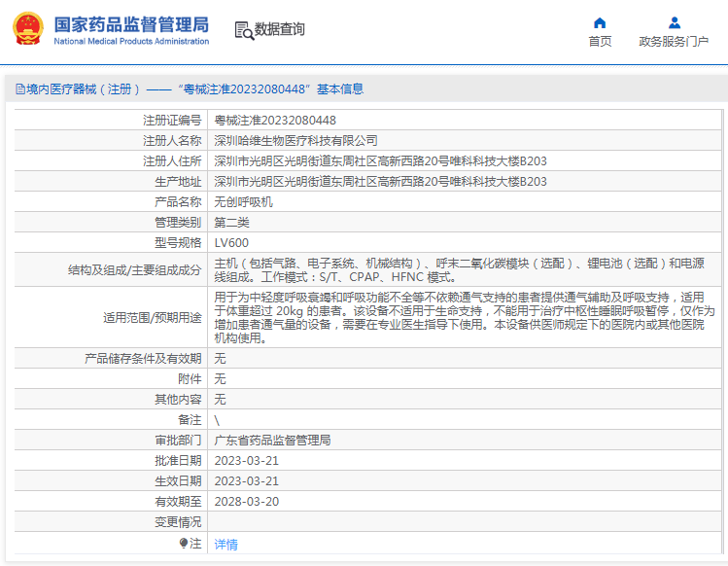
Task: Select expiry date 2028-03-20
Action: 247,502
